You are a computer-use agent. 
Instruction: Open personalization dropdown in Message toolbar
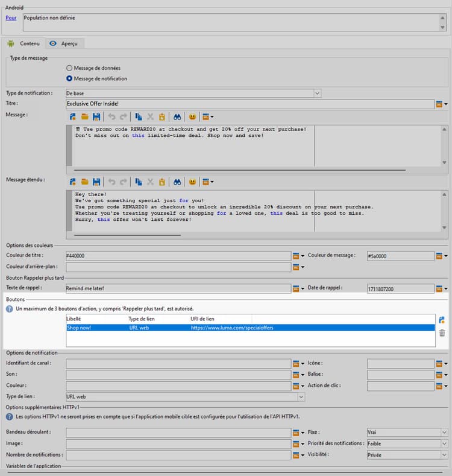(x=208, y=117)
